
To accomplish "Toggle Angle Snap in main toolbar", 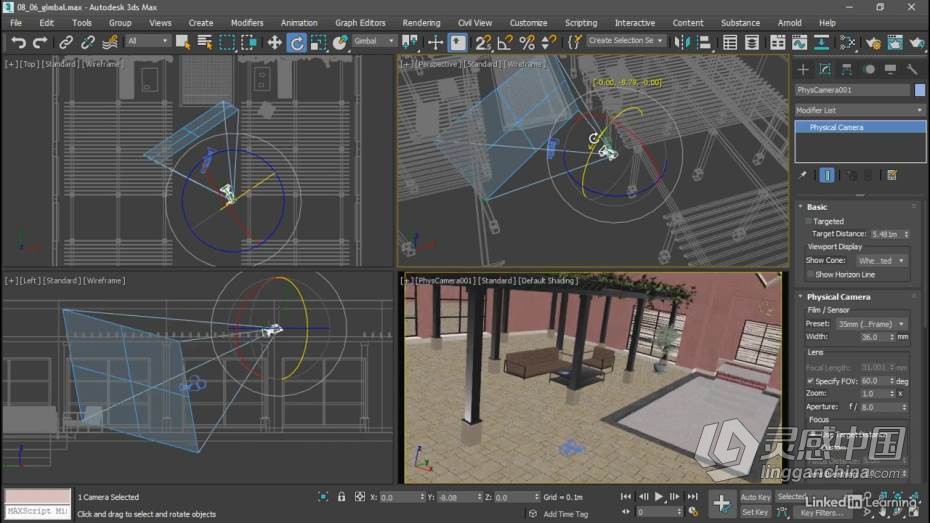I will 505,42.
